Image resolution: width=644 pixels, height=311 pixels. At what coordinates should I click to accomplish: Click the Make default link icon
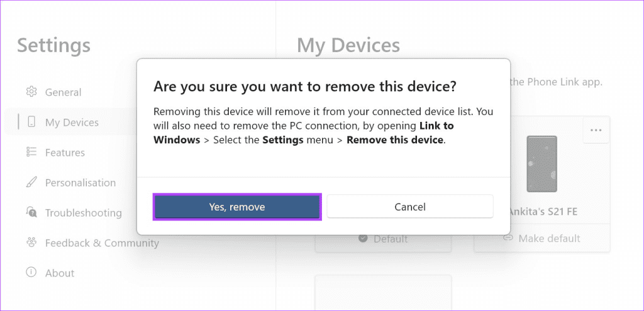(508, 238)
